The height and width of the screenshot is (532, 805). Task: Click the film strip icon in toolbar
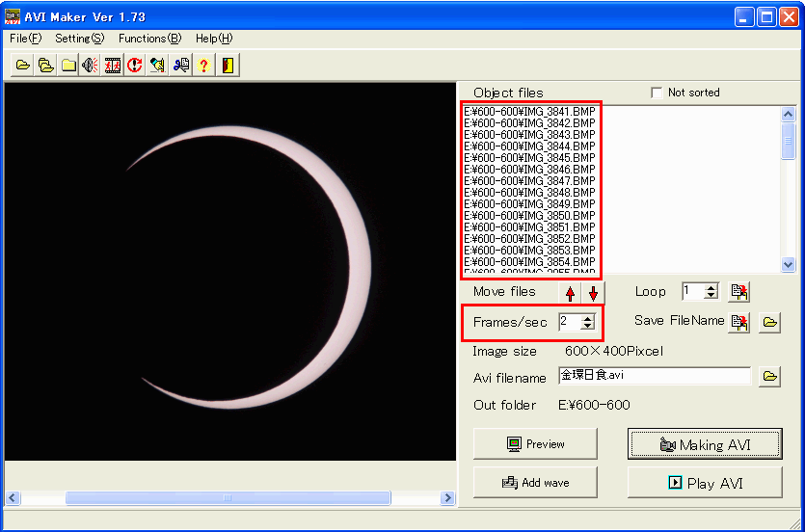113,66
